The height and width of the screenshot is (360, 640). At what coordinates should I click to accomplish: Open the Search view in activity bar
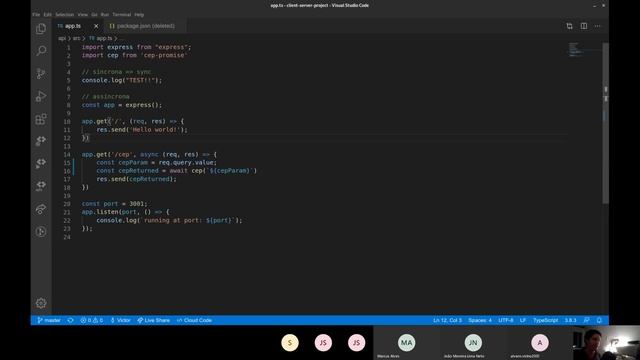tap(41, 51)
